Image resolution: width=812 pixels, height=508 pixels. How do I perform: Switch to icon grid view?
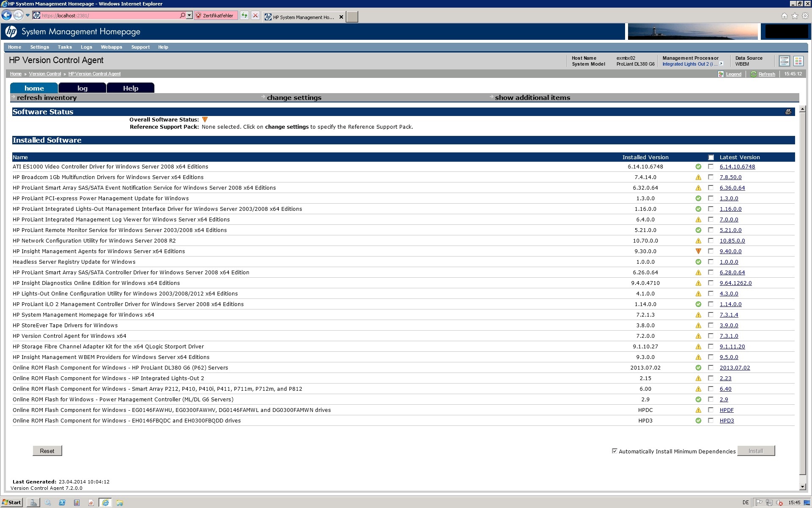798,61
